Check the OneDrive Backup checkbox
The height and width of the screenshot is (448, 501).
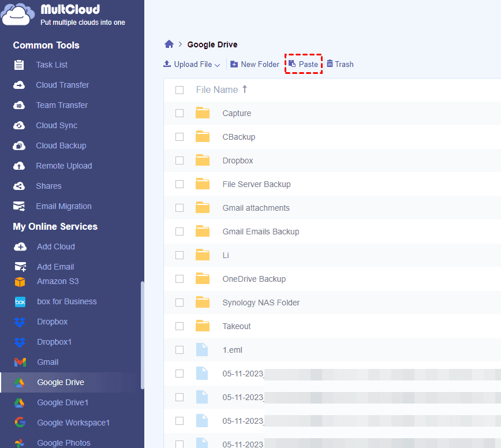pos(180,279)
